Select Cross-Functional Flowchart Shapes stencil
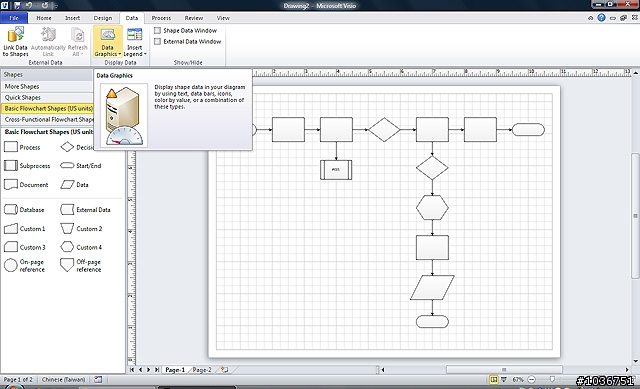 (x=47, y=120)
